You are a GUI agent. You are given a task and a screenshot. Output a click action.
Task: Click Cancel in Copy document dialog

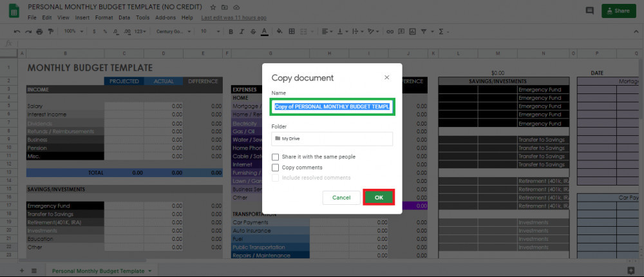point(341,198)
